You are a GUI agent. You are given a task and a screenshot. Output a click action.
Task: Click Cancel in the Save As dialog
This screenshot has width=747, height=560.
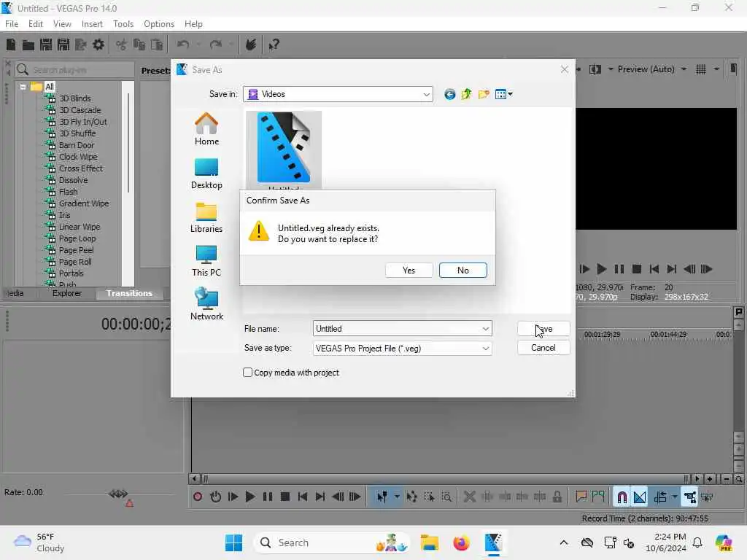pyautogui.click(x=543, y=348)
